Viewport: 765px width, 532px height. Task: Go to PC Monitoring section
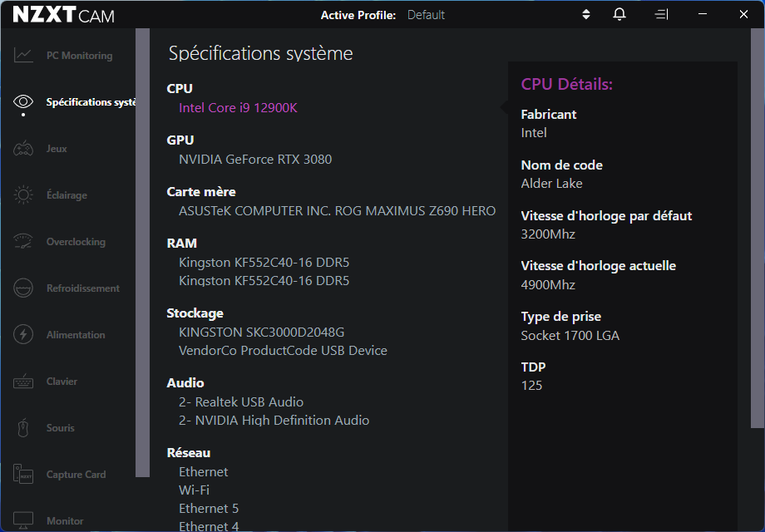point(79,56)
